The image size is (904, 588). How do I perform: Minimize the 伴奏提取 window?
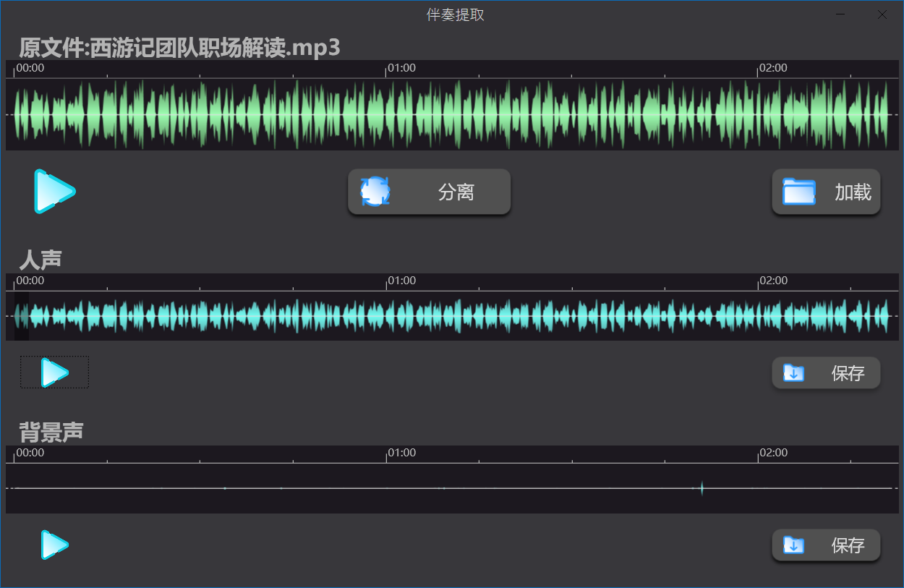(840, 14)
